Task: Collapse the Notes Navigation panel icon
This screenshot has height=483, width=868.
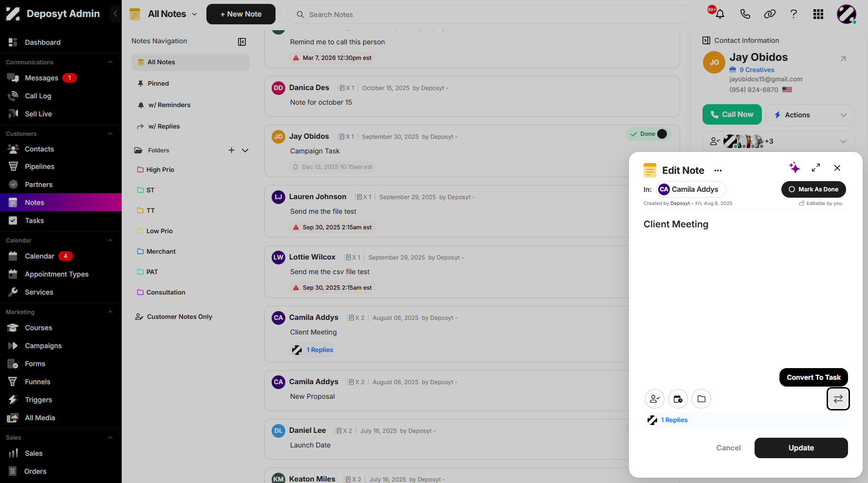Action: pyautogui.click(x=242, y=42)
